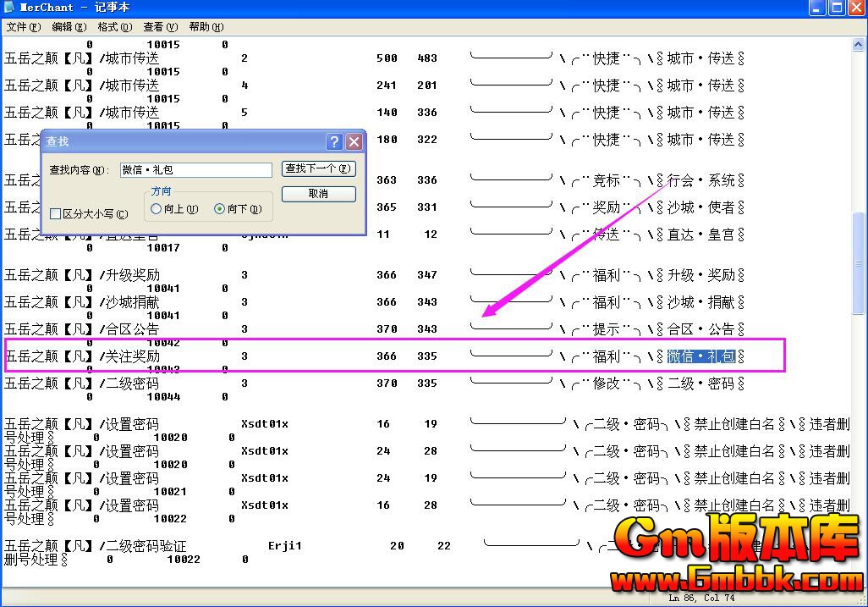868x607 pixels.
Task: Select the 向上 search direction radio
Action: coord(157,209)
